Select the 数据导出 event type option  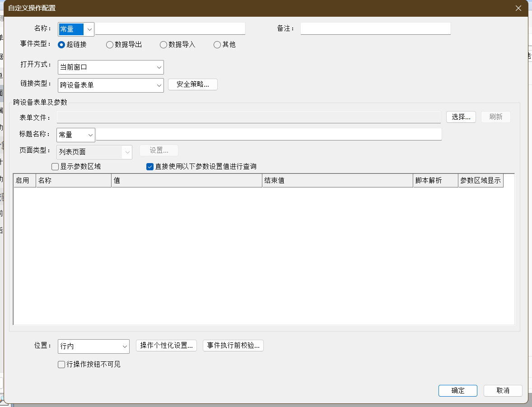(109, 45)
